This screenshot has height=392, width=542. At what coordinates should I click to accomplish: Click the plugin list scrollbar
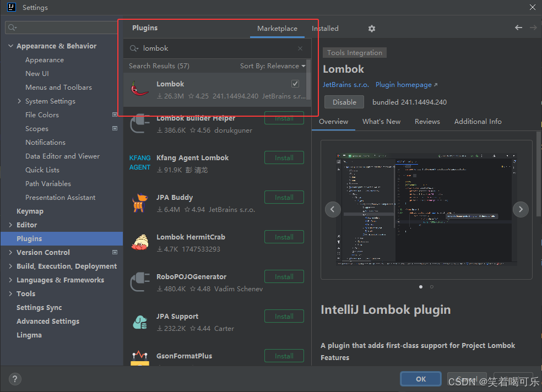click(308, 80)
